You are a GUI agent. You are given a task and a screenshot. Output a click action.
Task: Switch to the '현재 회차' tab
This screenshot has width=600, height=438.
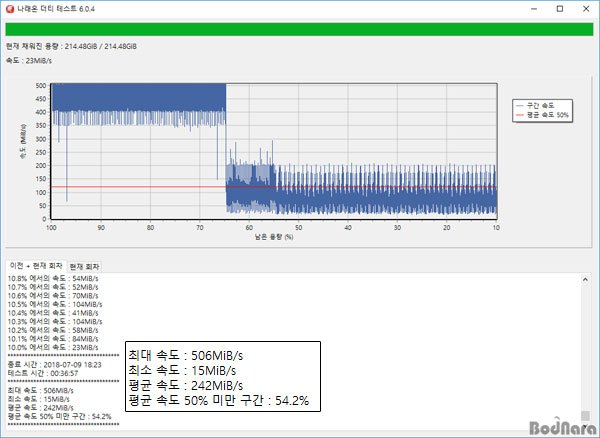(84, 267)
